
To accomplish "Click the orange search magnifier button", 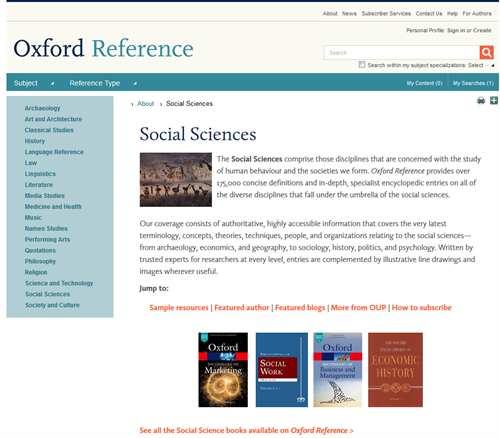I will pos(486,52).
